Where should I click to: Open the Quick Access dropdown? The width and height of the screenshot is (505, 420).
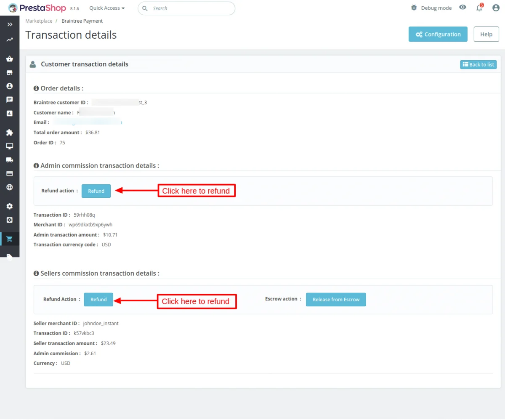tap(107, 8)
